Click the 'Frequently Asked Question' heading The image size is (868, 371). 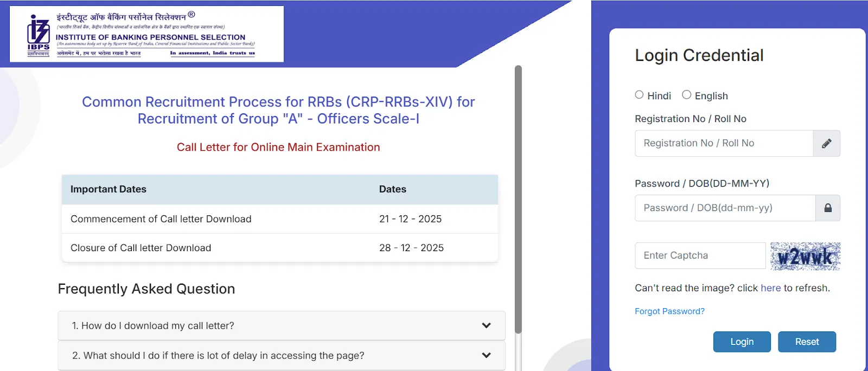146,289
